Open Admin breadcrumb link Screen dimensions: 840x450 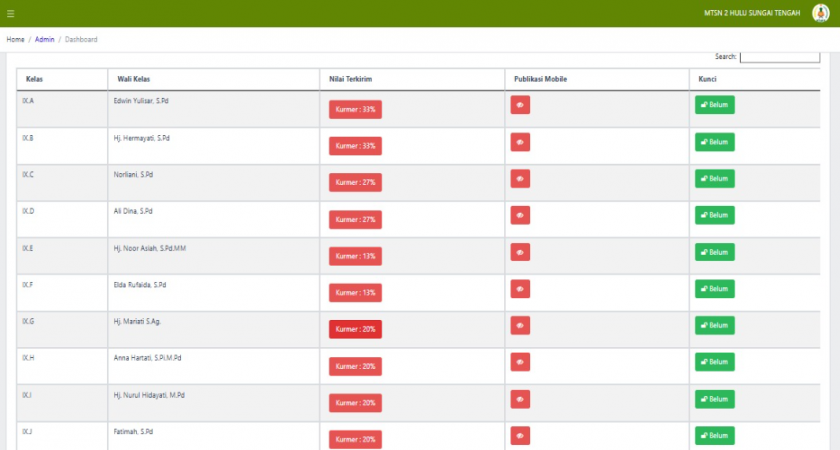point(44,40)
